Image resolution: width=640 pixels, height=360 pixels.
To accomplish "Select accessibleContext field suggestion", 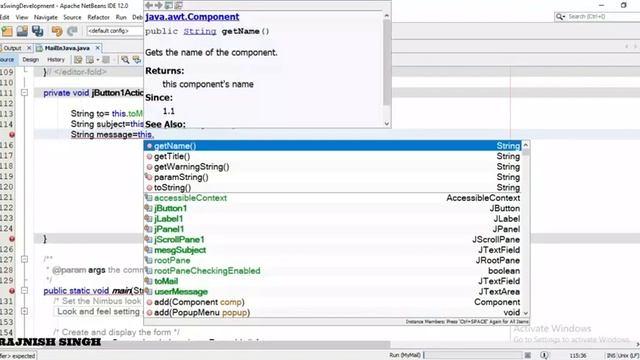I will pyautogui.click(x=333, y=198).
